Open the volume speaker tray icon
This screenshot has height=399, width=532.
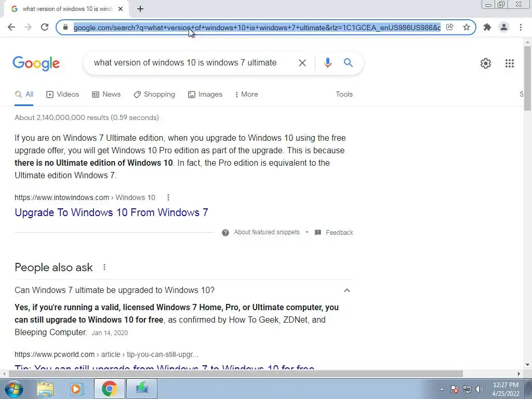(x=480, y=389)
